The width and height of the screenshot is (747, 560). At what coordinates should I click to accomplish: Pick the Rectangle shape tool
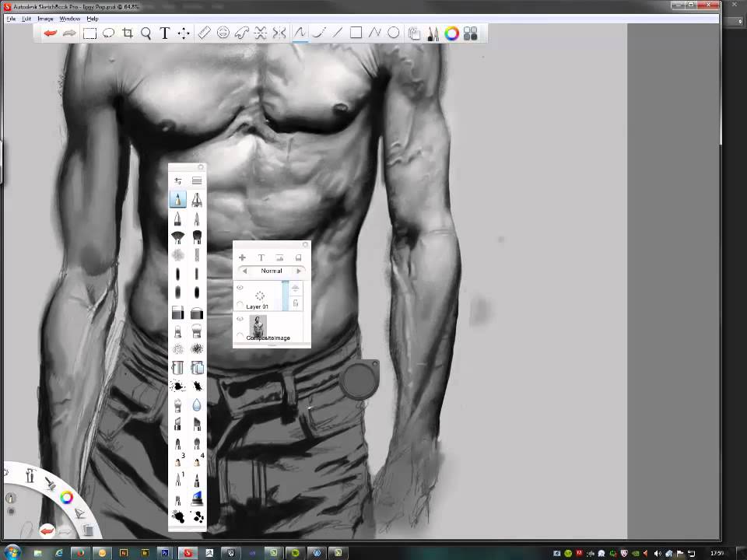[356, 33]
